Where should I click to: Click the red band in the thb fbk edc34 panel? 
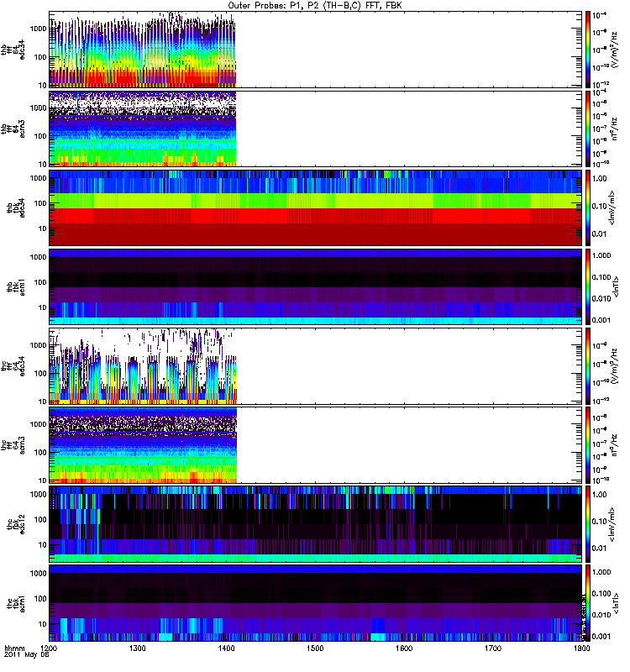[315, 216]
